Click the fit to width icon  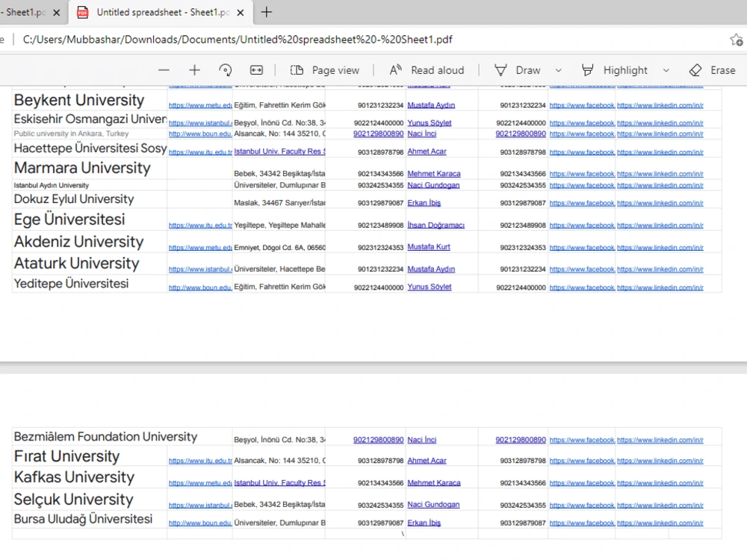256,70
